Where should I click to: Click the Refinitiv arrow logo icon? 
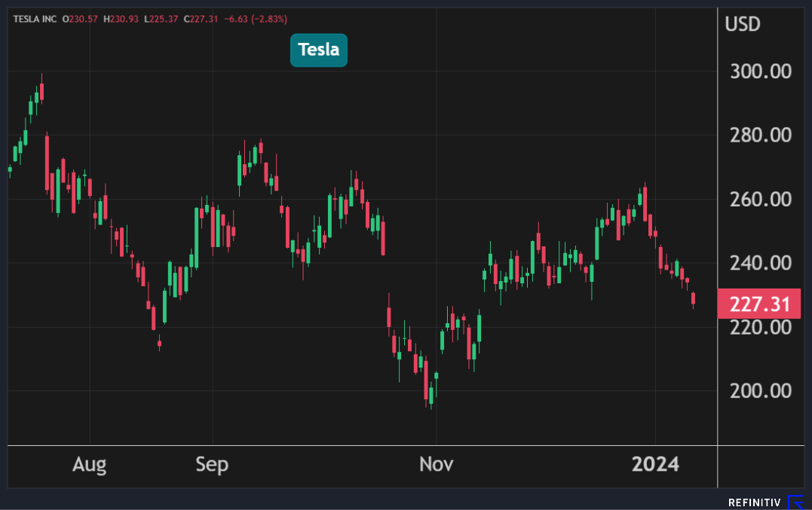pyautogui.click(x=795, y=502)
